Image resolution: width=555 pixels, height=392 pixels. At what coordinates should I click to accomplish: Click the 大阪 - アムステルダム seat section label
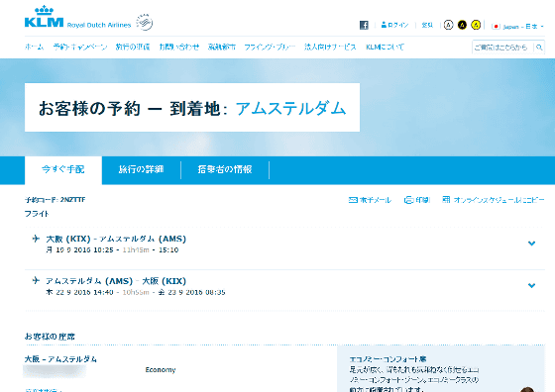[60, 359]
